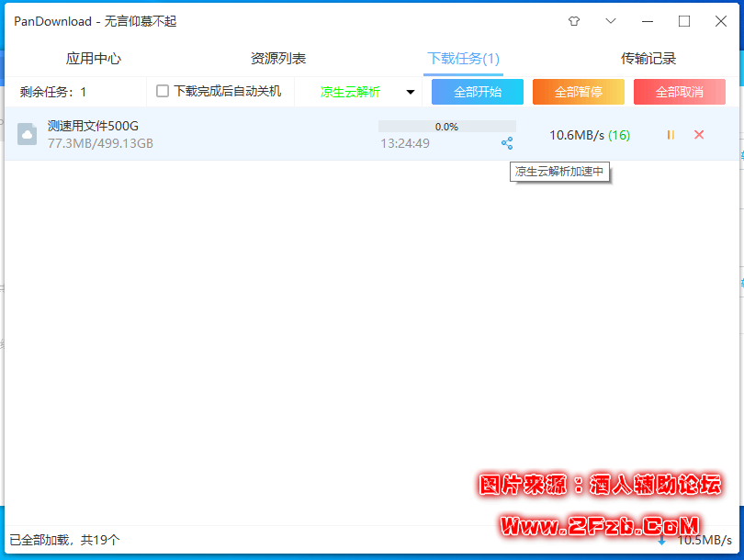Click the 全部取消 button
This screenshot has height=560, width=744.
679,91
